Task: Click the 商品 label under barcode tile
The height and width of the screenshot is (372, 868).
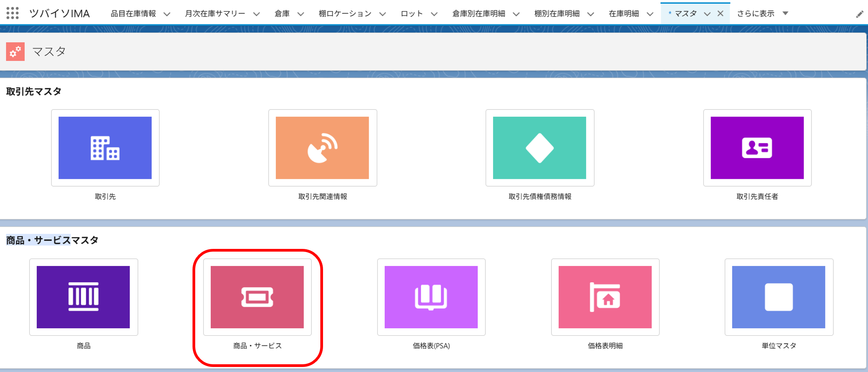Action: point(83,346)
